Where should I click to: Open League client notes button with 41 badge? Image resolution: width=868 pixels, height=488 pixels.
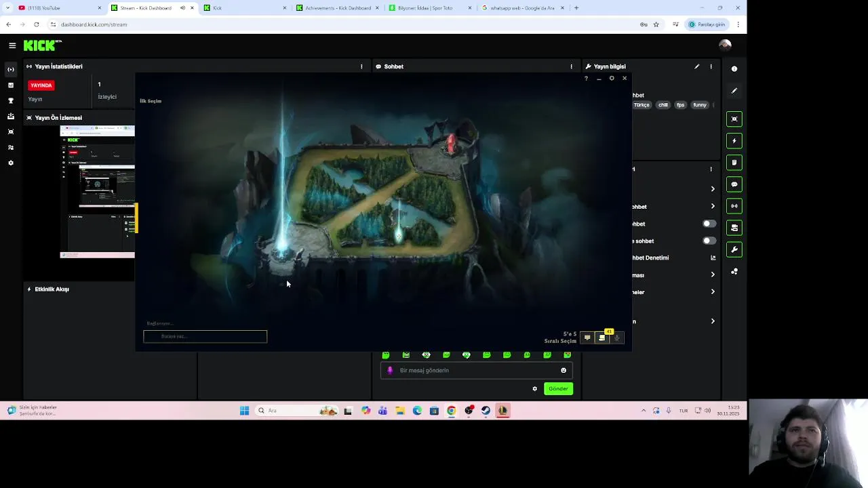pos(602,338)
